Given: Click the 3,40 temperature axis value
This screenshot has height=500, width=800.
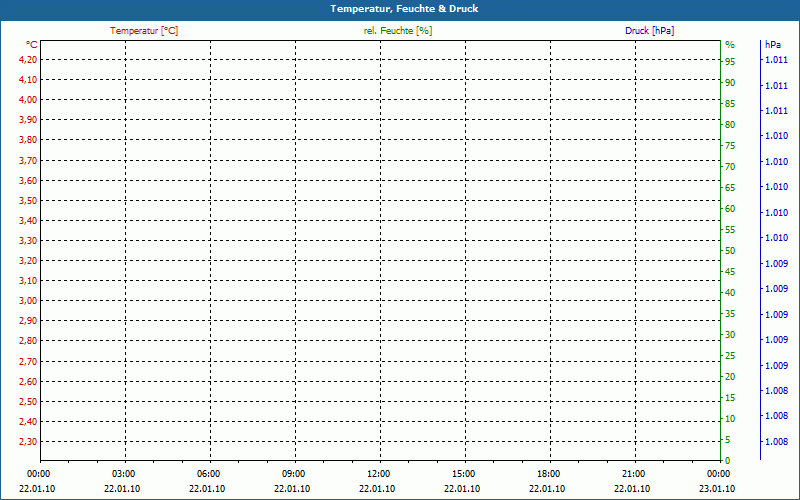Looking at the screenshot, I should point(28,220).
